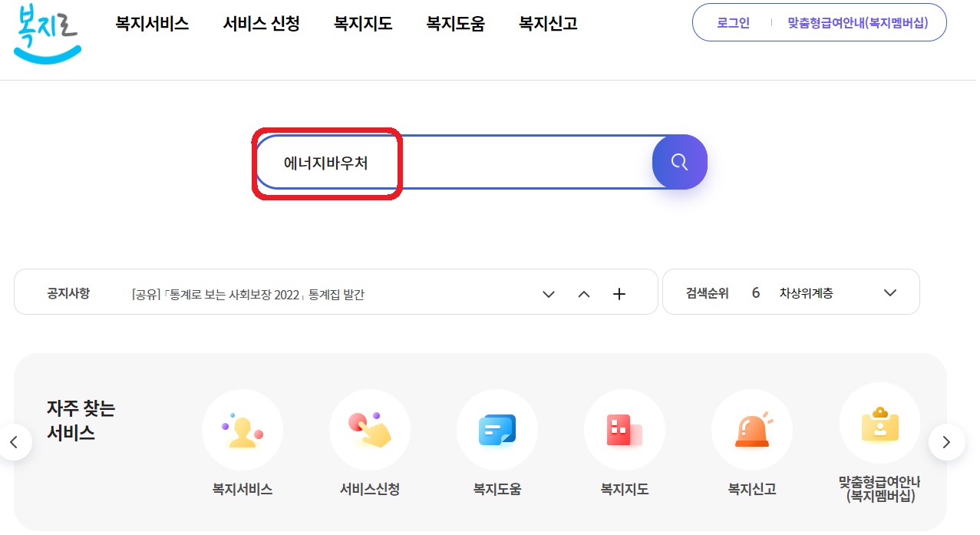980x535 pixels.
Task: Click the plus button next to notices
Action: pyautogui.click(x=619, y=293)
